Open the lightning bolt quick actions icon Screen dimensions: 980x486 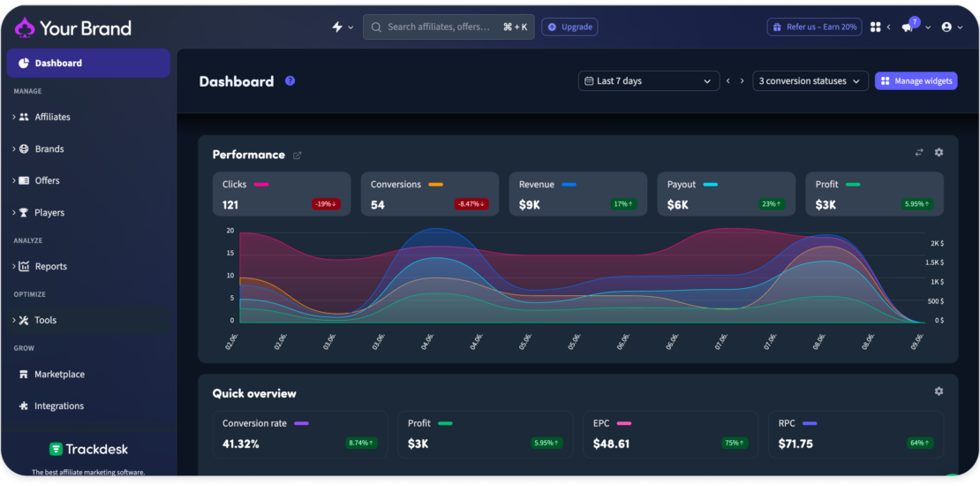tap(337, 27)
